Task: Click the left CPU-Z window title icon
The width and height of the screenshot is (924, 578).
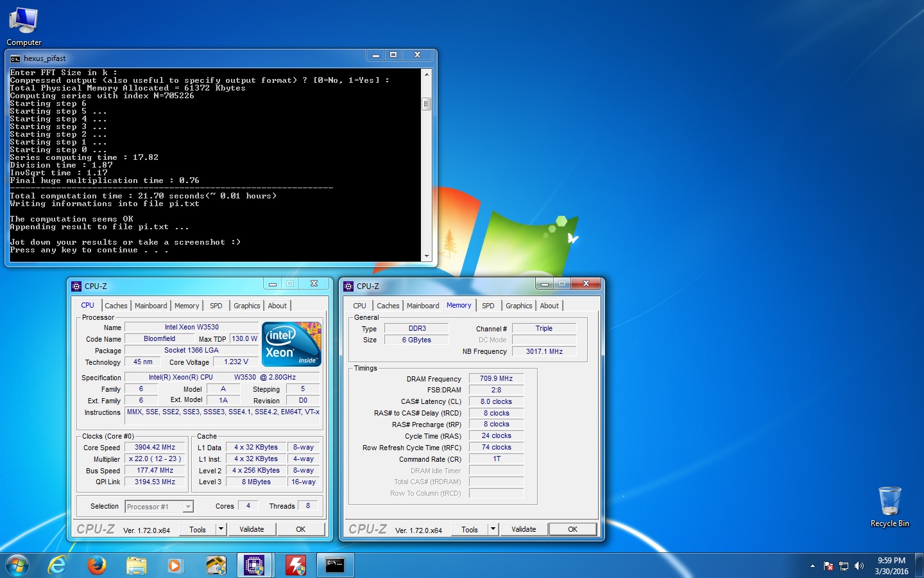Action: [x=76, y=286]
